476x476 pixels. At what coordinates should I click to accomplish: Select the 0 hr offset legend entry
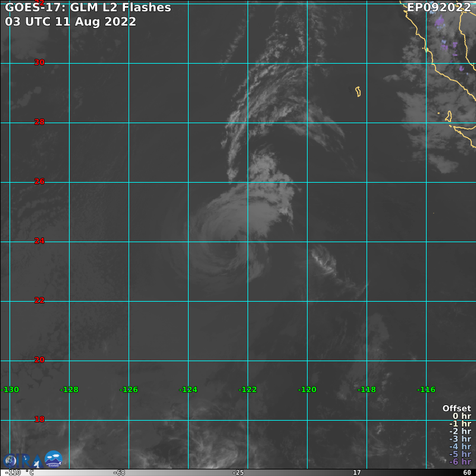pos(462,416)
